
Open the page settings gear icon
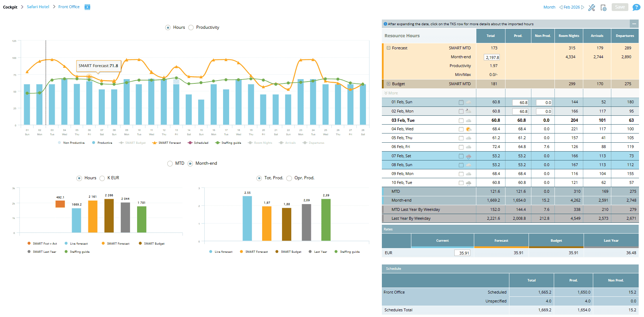point(604,7)
